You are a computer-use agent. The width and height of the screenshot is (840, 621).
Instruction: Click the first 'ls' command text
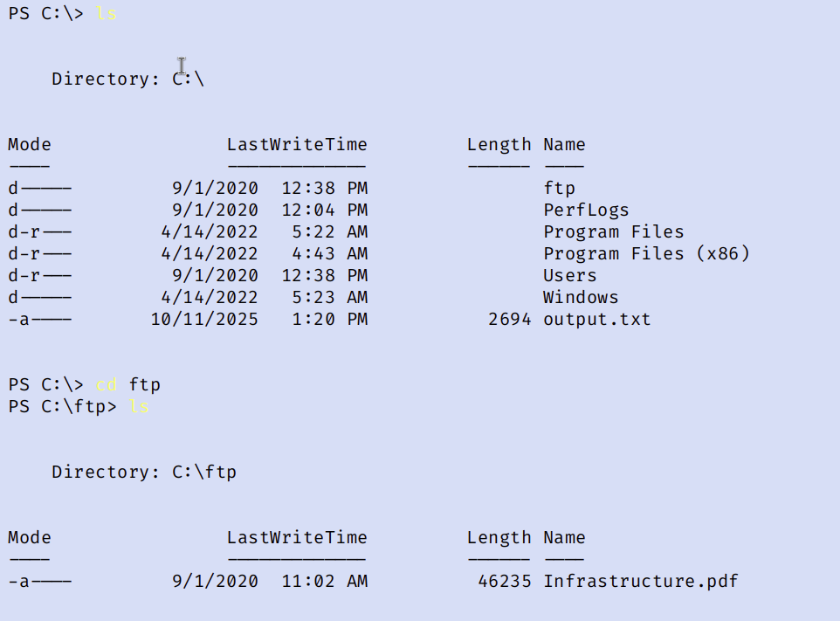tap(106, 15)
